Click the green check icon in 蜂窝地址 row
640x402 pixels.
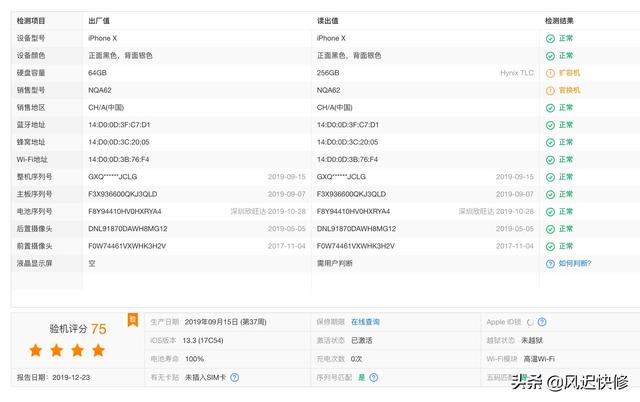[x=550, y=142]
